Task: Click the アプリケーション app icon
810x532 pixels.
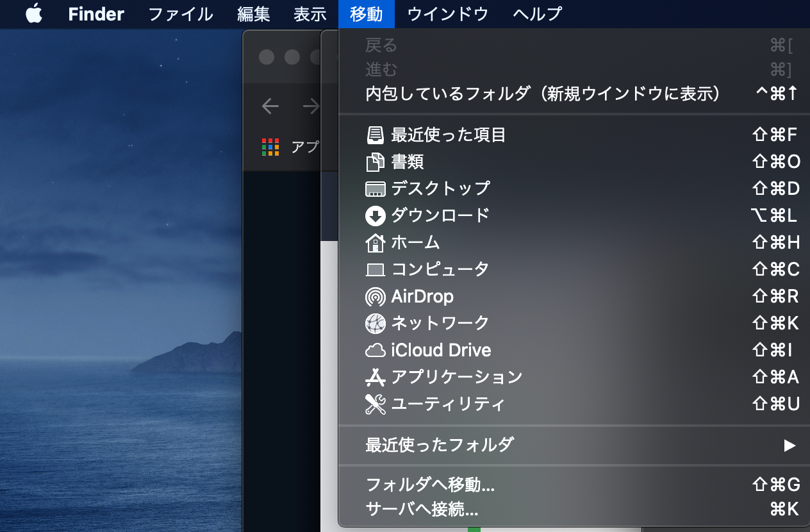Action: [375, 378]
